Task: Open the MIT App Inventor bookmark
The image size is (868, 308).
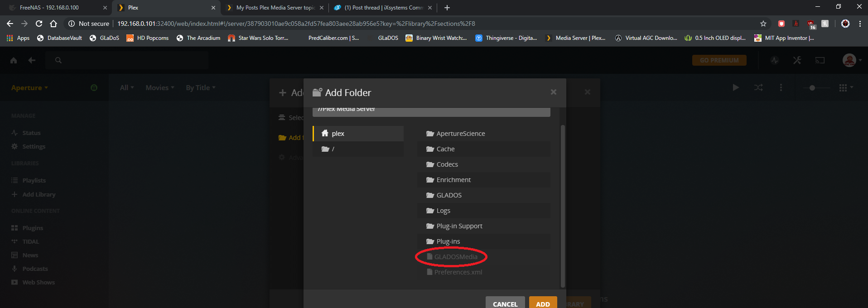Action: (x=784, y=38)
